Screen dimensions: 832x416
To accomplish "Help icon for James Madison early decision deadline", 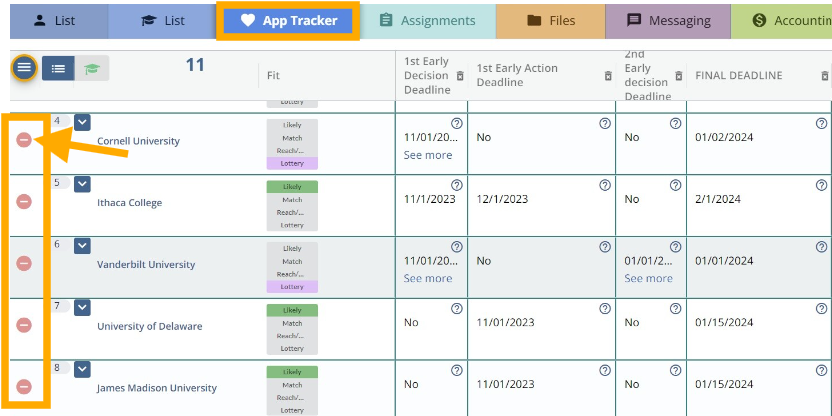I will click(456, 370).
